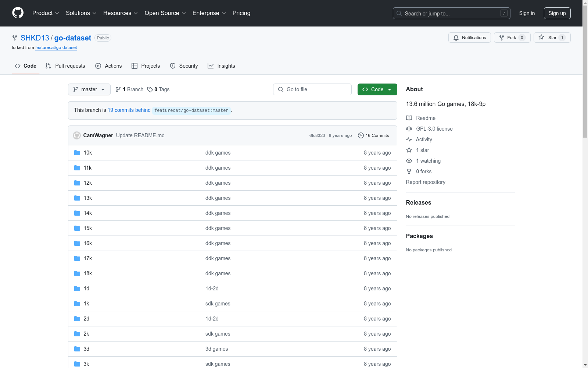Open the SHKD13 owner profile link
The width and height of the screenshot is (588, 368).
pos(35,38)
